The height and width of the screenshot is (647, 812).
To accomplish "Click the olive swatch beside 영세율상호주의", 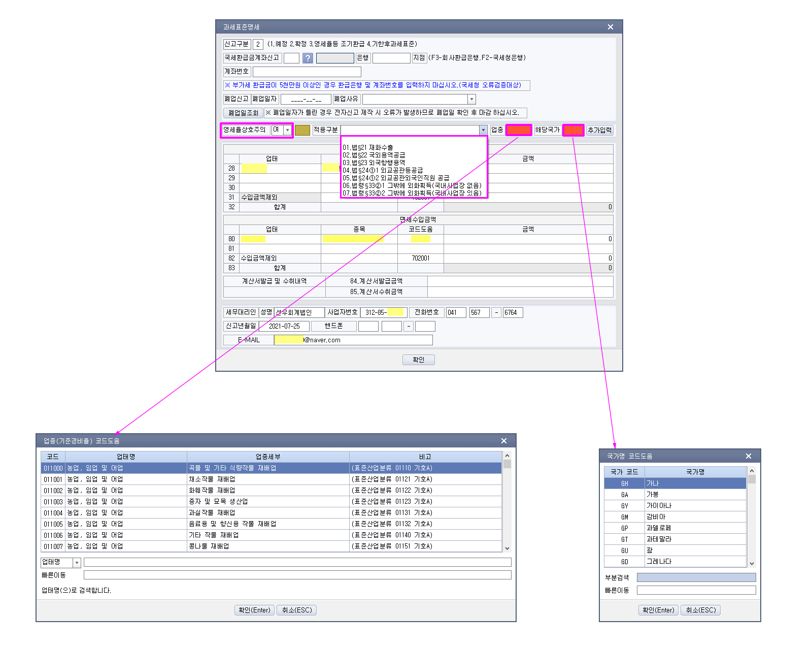I will tap(302, 130).
